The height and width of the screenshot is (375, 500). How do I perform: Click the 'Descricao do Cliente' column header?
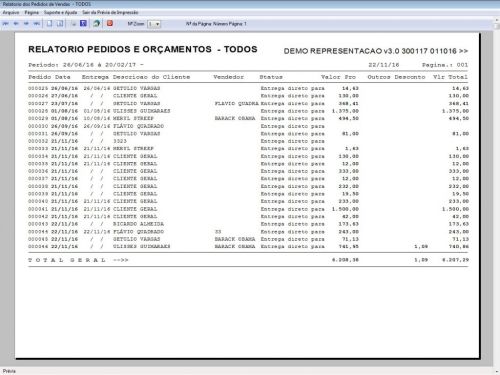coord(151,77)
